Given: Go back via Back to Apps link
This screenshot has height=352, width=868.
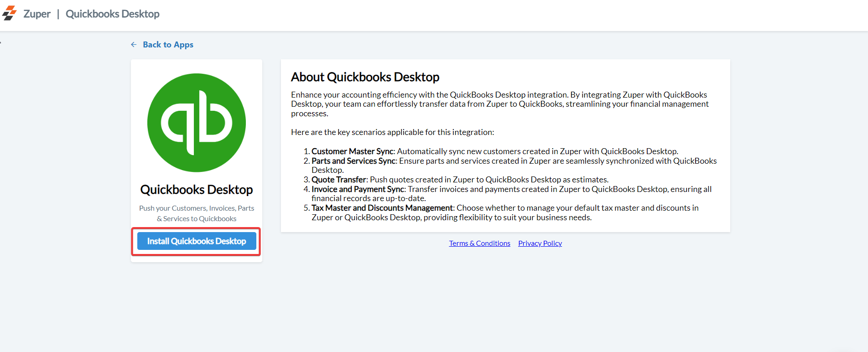Looking at the screenshot, I should point(168,44).
